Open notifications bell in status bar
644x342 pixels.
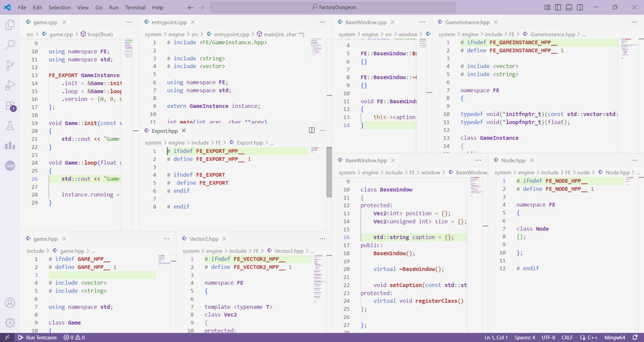point(635,338)
